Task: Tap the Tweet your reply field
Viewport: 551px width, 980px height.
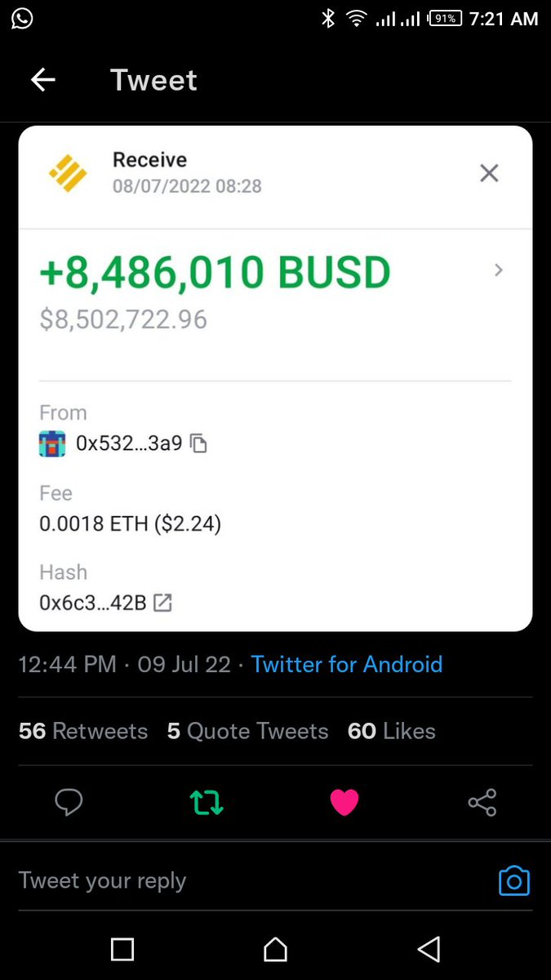Action: tap(253, 881)
